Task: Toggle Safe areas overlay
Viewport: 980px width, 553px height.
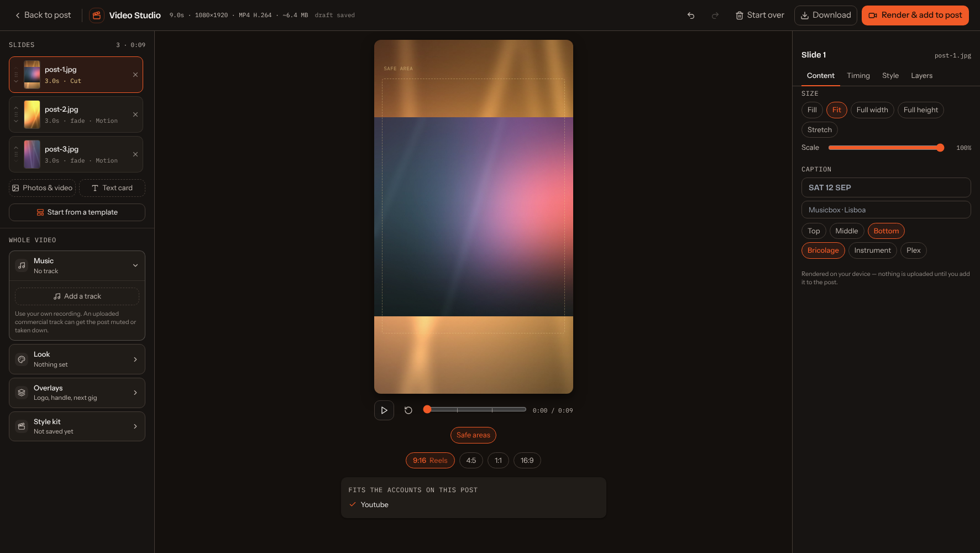Action: click(473, 435)
